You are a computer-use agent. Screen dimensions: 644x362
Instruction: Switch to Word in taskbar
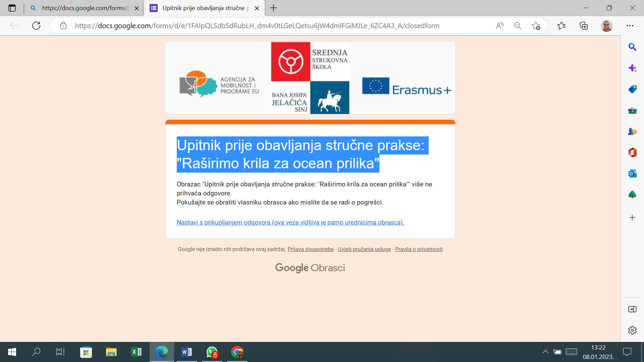click(x=187, y=352)
